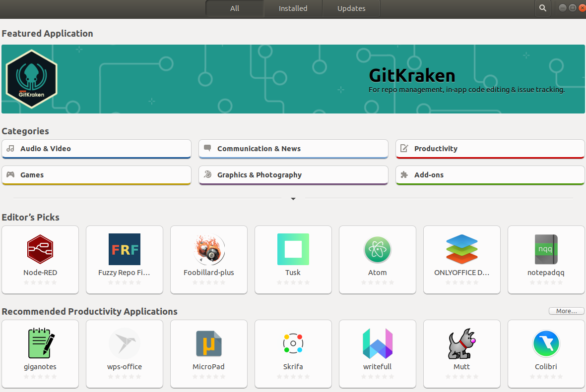Open the MicroPad icon
The width and height of the screenshot is (586, 392).
[209, 343]
